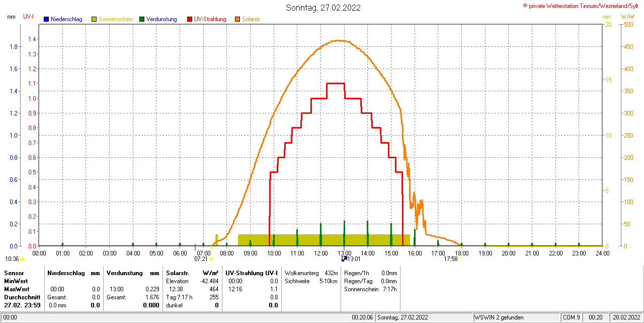Click the blue Niederschlag legend swatch
644x323 pixels.
point(46,19)
